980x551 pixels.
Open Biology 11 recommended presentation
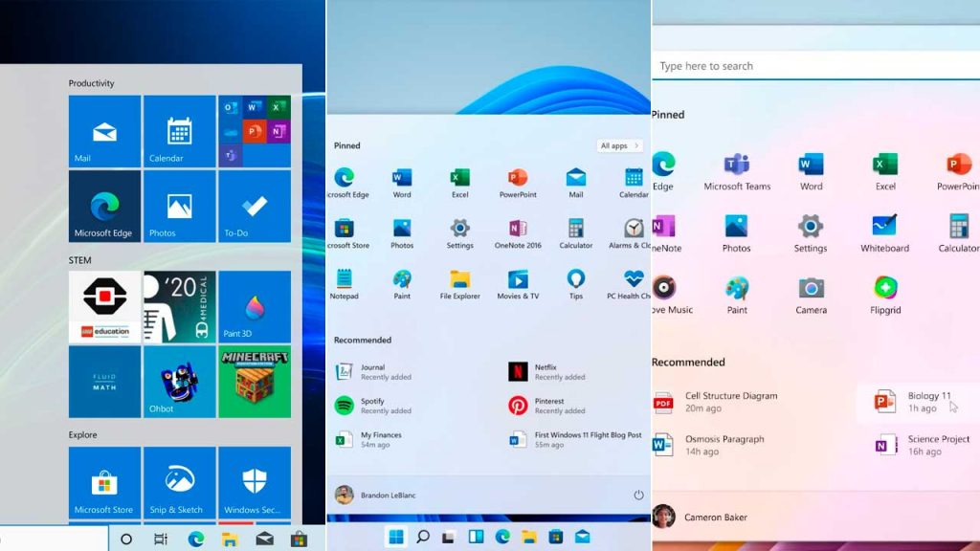918,402
